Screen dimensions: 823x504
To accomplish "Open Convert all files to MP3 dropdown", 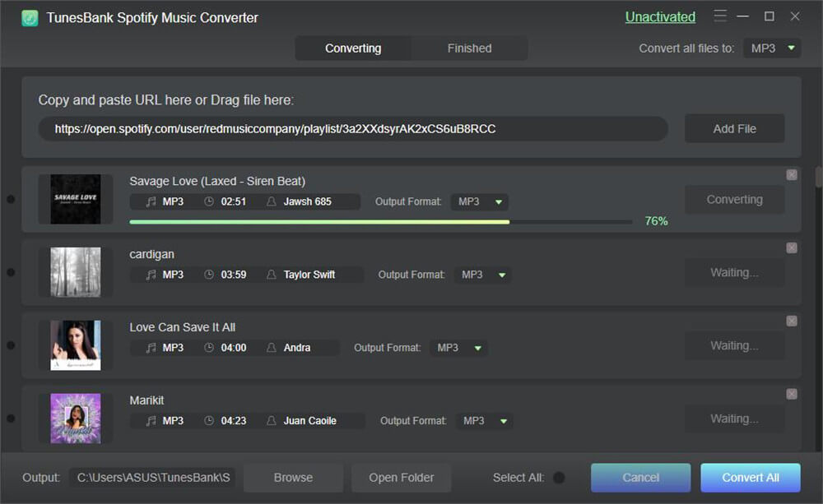I will click(x=772, y=49).
